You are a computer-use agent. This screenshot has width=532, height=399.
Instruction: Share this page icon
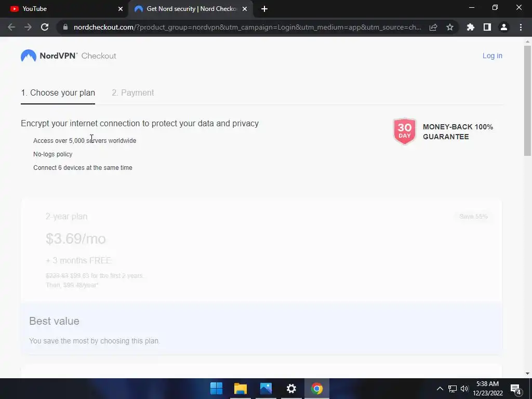[433, 27]
